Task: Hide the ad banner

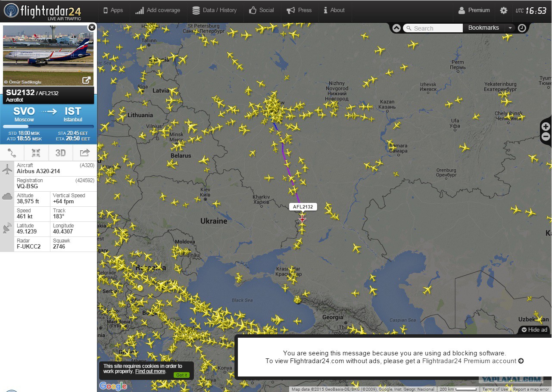Action: 534,330
